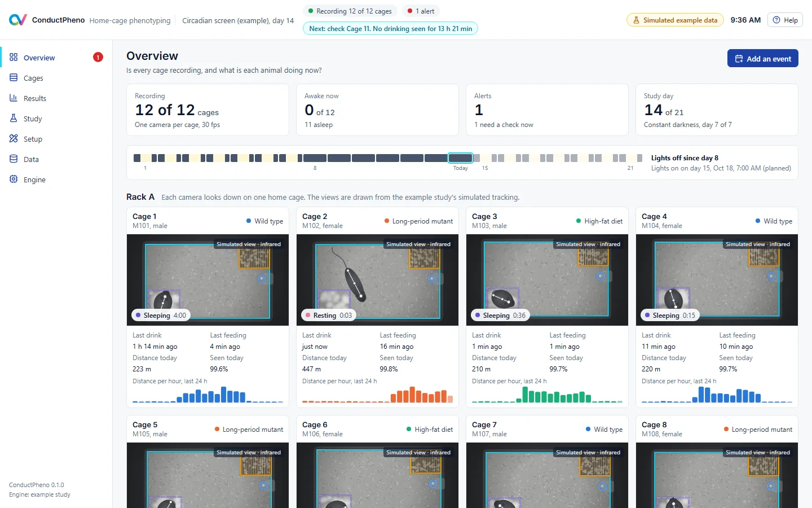The width and height of the screenshot is (812, 508).
Task: Click Cage 1's Wild type group tag
Action: click(264, 221)
